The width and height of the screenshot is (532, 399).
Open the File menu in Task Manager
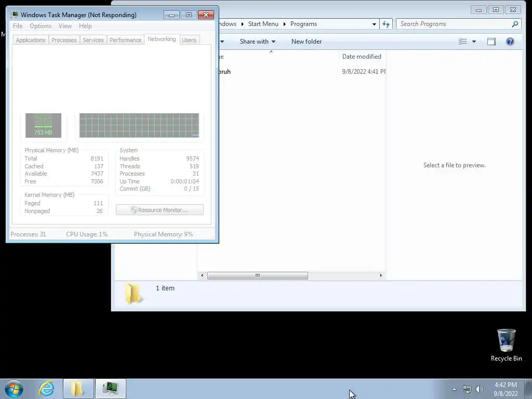pos(18,26)
